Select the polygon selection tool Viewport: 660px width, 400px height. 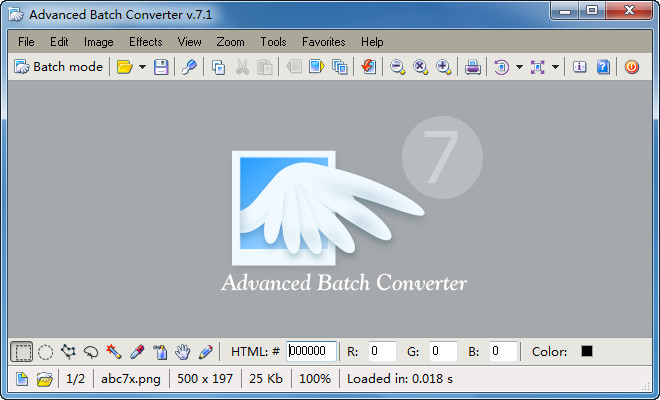point(68,352)
